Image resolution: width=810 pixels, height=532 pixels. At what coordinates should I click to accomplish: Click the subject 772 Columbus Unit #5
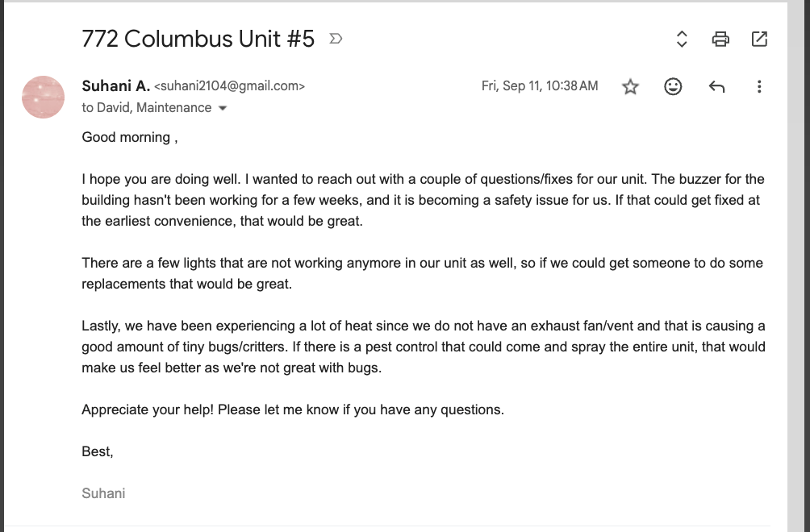[198, 39]
